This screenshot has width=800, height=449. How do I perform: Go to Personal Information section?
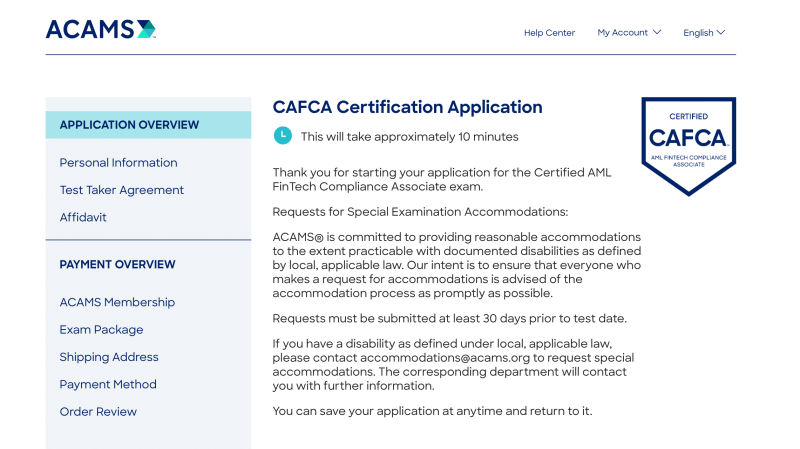(118, 163)
